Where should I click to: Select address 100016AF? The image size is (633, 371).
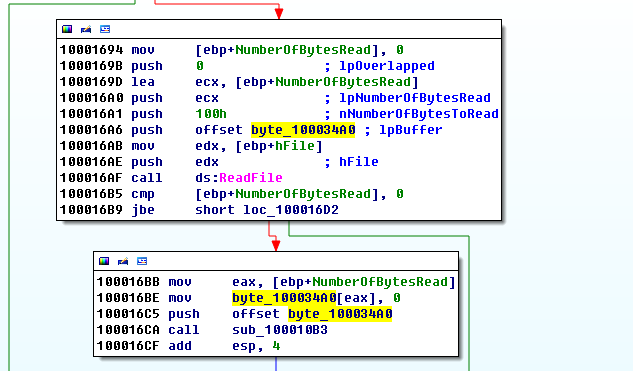(x=91, y=178)
